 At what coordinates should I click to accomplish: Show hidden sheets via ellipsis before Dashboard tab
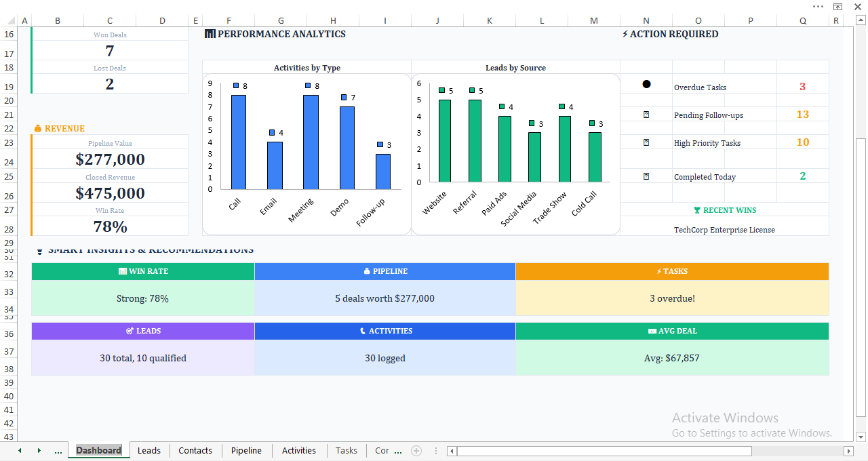(x=58, y=451)
